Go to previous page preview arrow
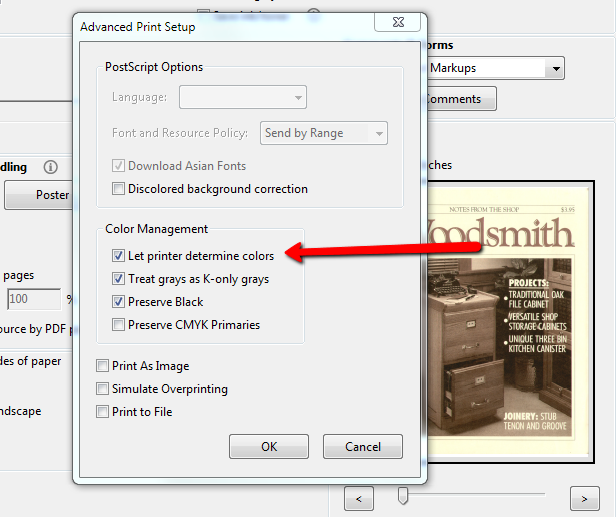616x517 pixels. point(359,497)
